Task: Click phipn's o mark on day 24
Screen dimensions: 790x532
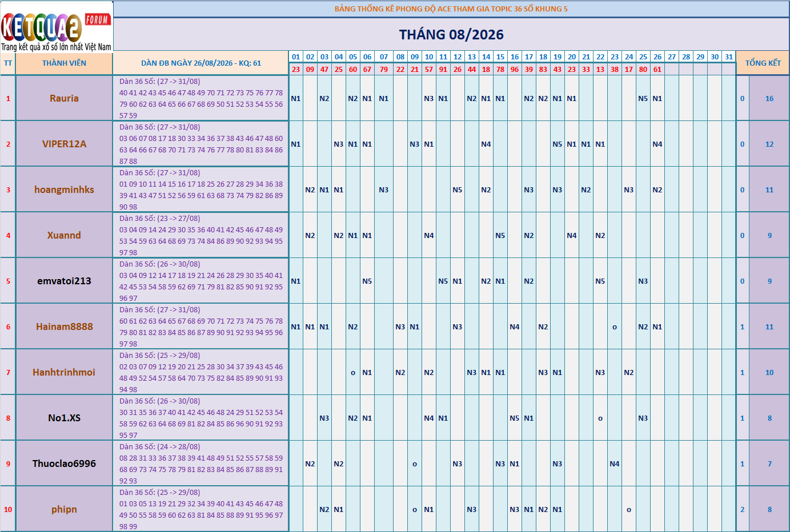Action: [x=629, y=510]
